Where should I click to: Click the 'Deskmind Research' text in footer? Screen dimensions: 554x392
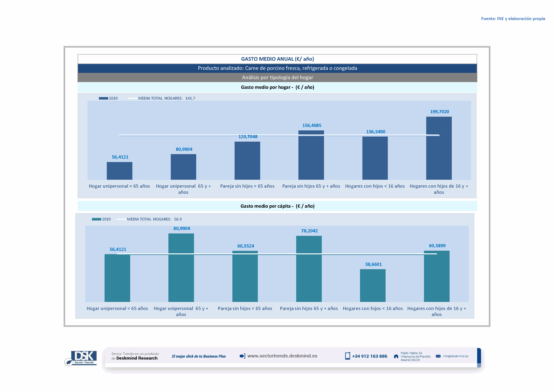(x=137, y=358)
